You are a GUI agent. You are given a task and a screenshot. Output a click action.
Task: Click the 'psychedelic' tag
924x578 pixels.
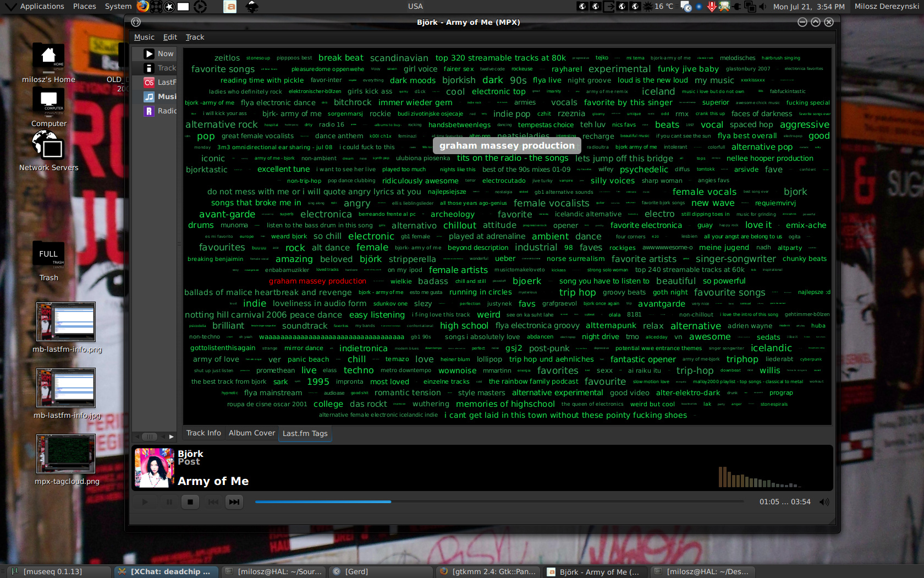pos(643,170)
